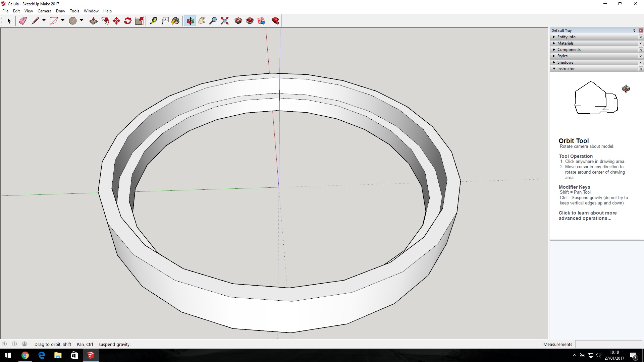
Task: Expand the Entity Info panel
Action: point(594,37)
